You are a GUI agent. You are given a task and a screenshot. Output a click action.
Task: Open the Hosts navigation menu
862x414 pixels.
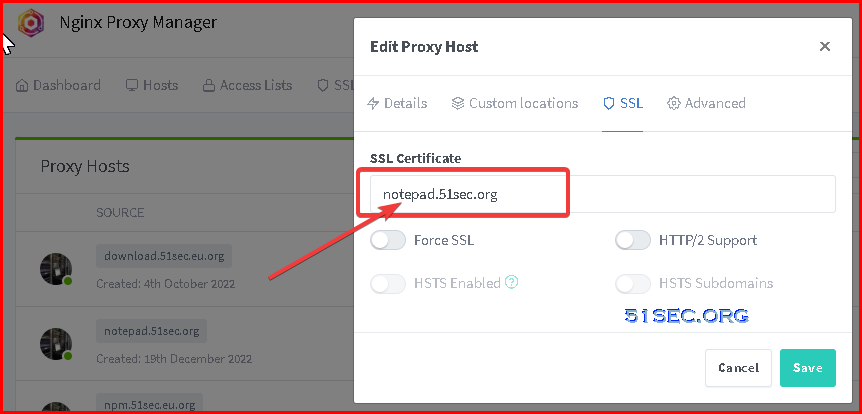point(152,85)
